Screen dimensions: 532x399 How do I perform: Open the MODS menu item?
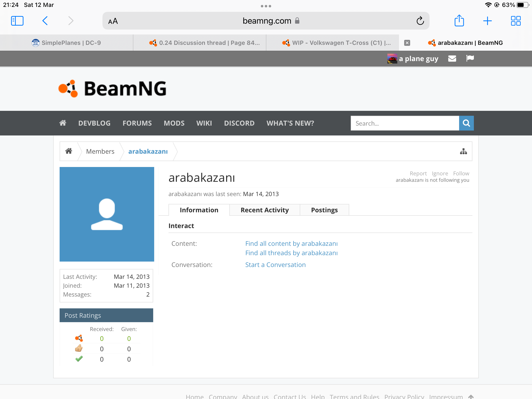[174, 123]
